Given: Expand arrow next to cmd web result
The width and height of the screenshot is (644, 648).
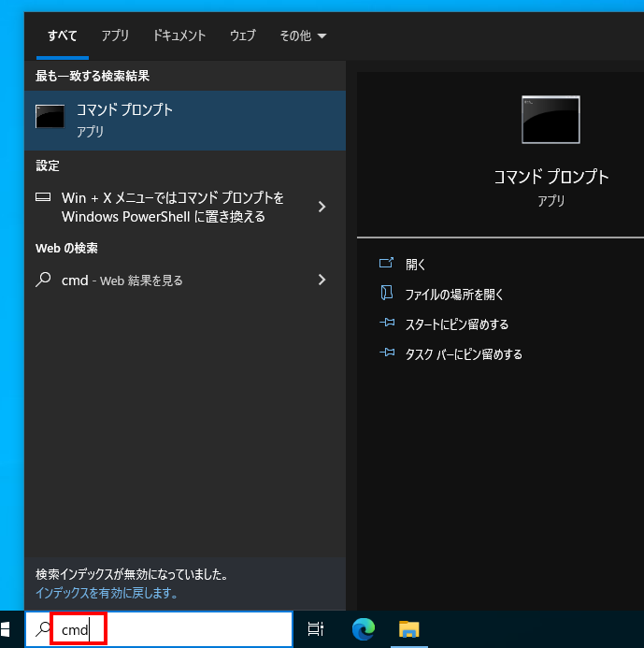Looking at the screenshot, I should click(x=322, y=280).
